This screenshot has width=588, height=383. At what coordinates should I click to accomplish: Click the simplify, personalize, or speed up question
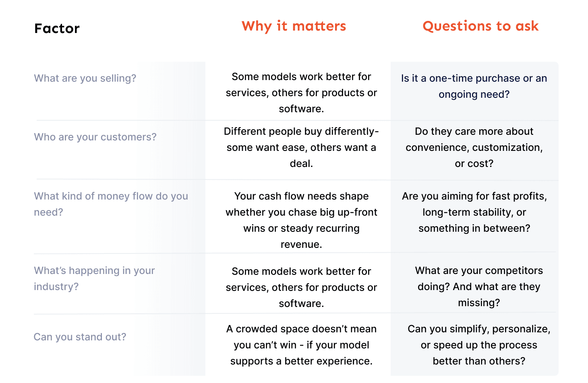(479, 345)
